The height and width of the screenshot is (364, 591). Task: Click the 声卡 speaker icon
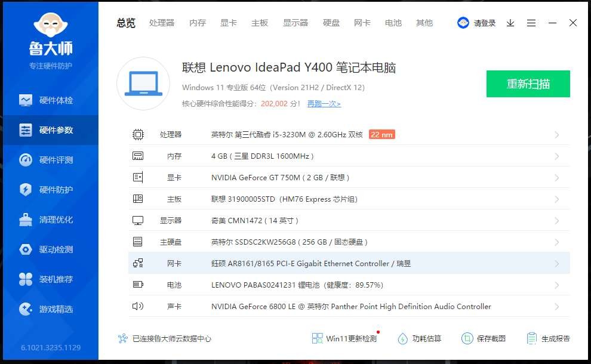coord(138,306)
